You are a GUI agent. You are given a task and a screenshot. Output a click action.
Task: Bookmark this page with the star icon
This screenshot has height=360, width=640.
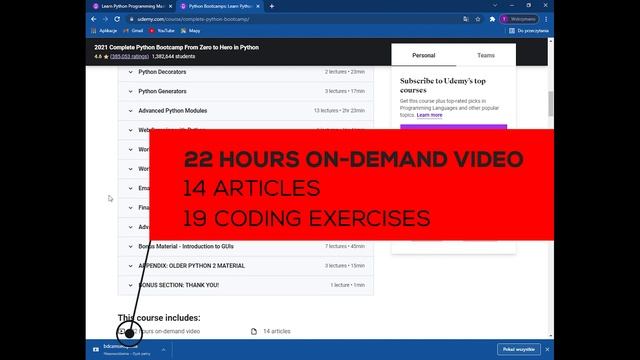(478, 19)
